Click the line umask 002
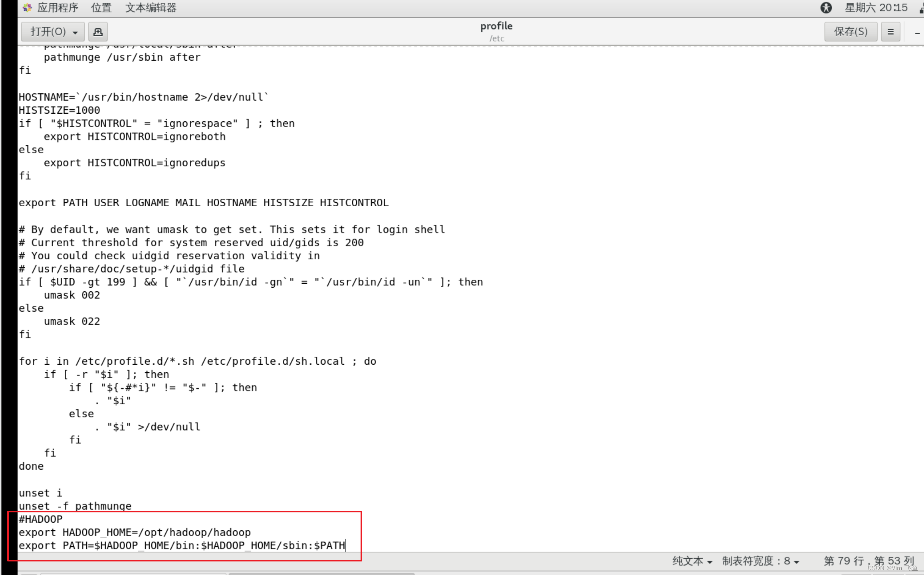 (x=72, y=295)
